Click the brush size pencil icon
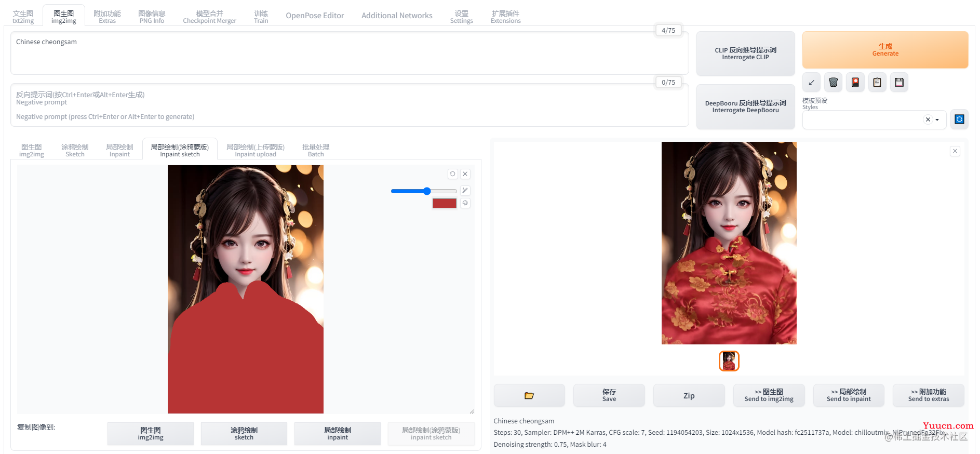This screenshot has width=980, height=454. pyautogui.click(x=465, y=191)
